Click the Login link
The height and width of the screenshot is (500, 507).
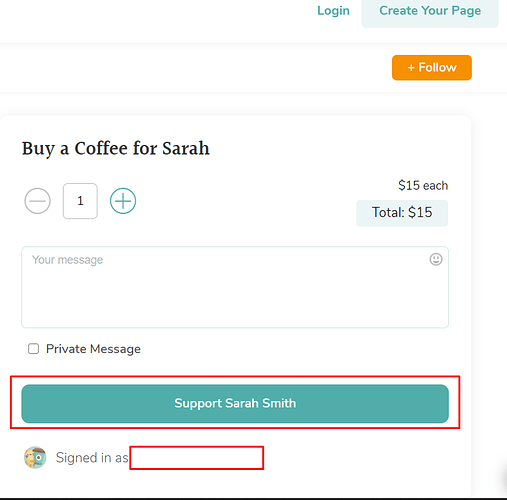point(333,11)
